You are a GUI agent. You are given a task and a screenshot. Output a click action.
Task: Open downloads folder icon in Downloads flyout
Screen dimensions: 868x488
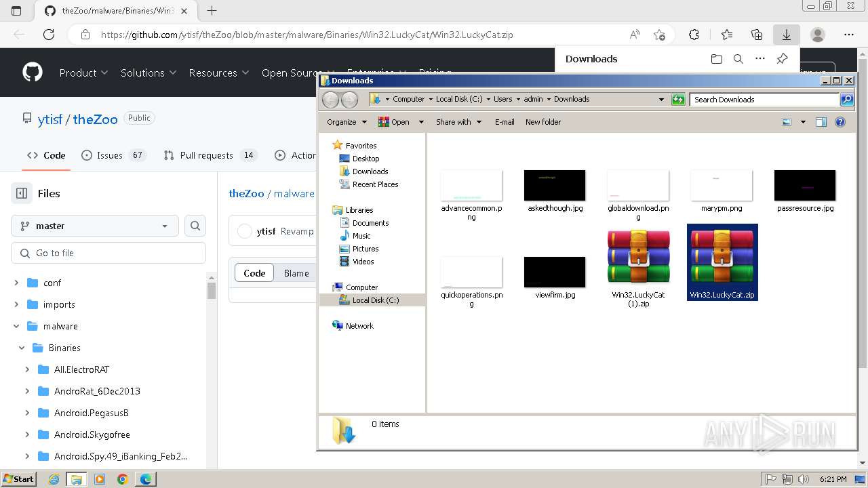717,59
